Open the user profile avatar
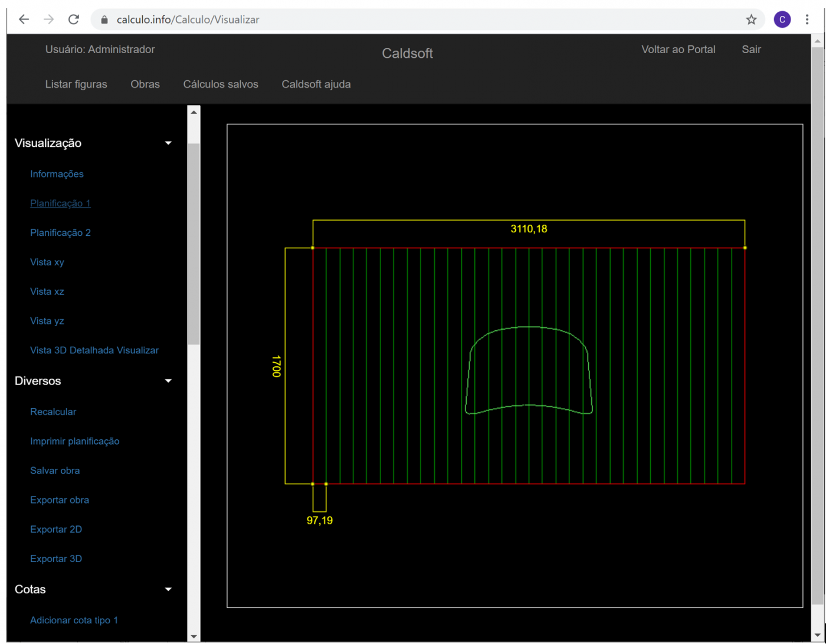 (782, 19)
